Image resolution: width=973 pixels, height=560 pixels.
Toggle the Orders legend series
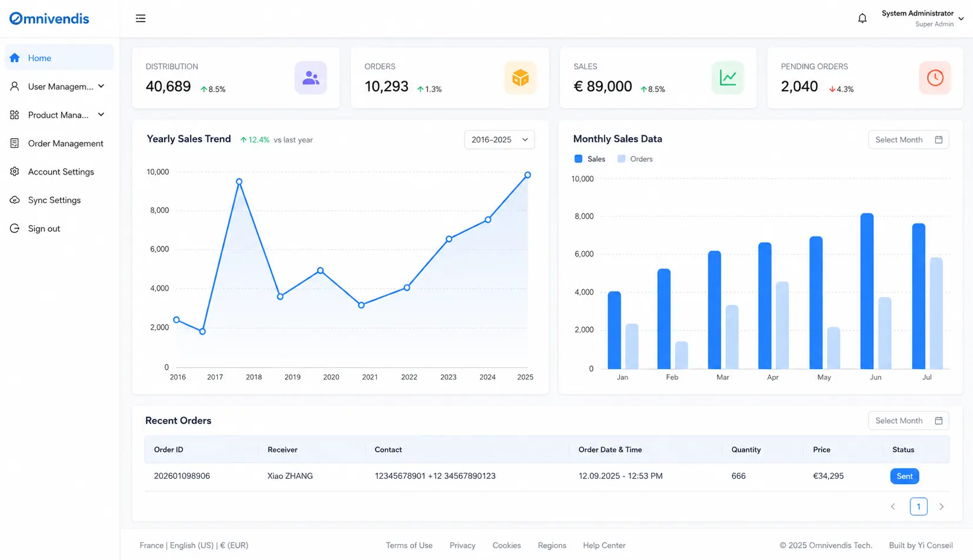[635, 159]
